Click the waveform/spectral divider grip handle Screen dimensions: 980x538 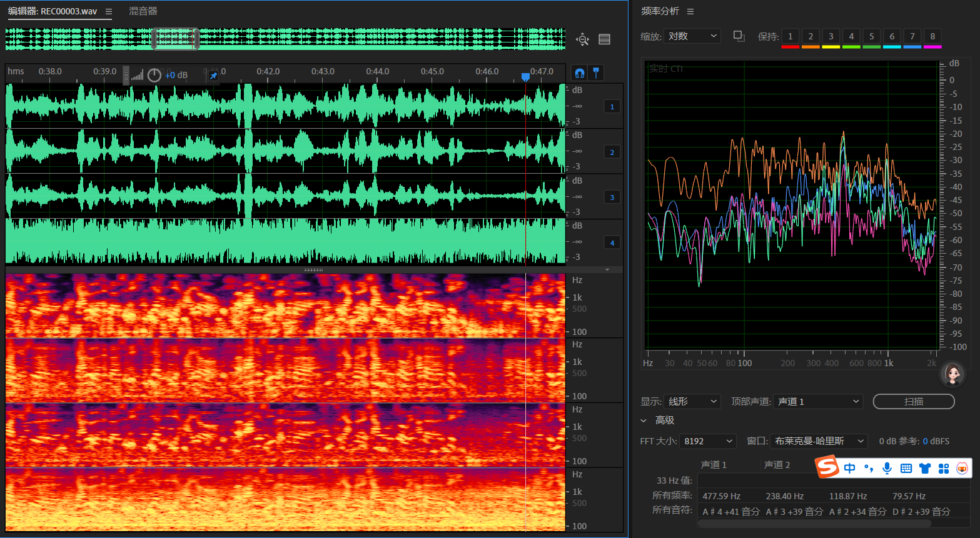pyautogui.click(x=313, y=269)
